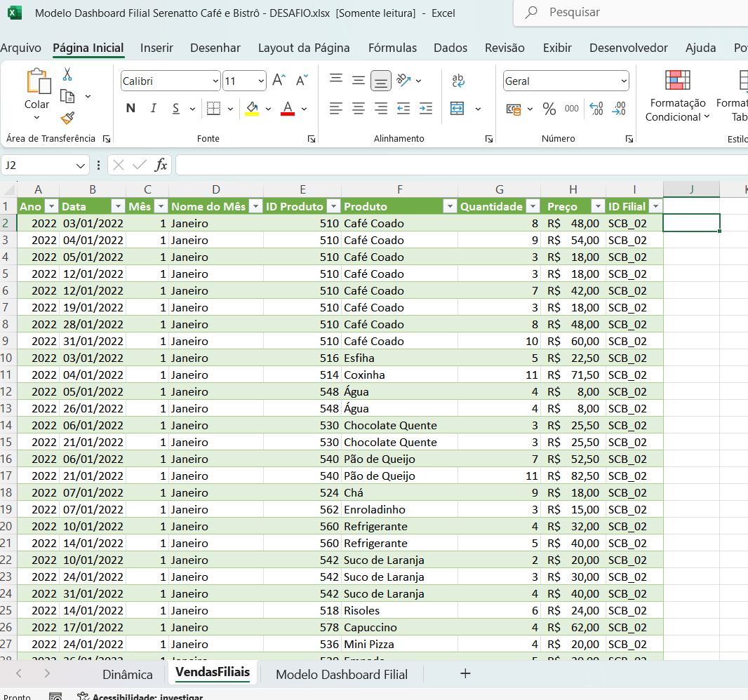This screenshot has width=748, height=700.
Task: Apply percent style icon
Action: tap(549, 109)
